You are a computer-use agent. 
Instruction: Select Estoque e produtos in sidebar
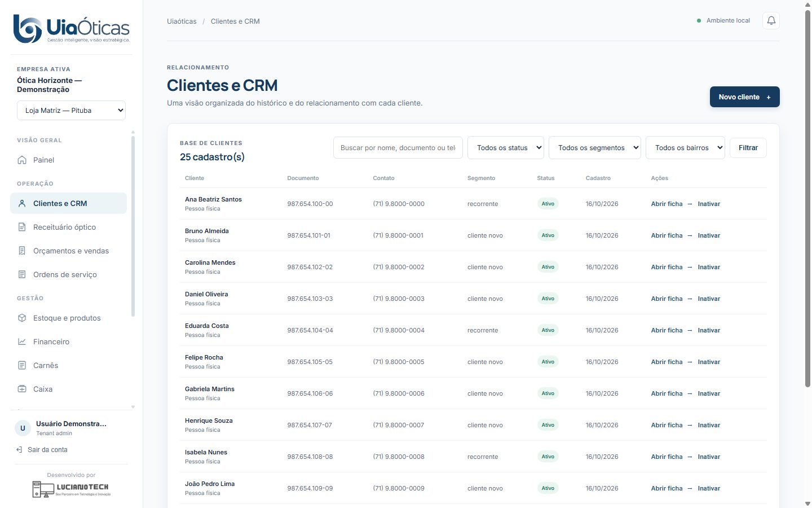(x=68, y=318)
